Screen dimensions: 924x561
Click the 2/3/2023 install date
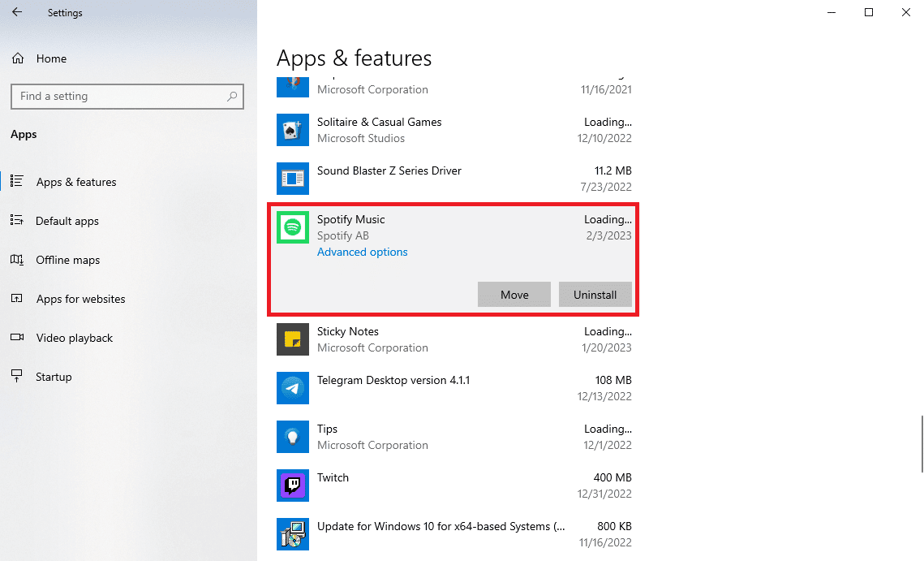point(608,235)
